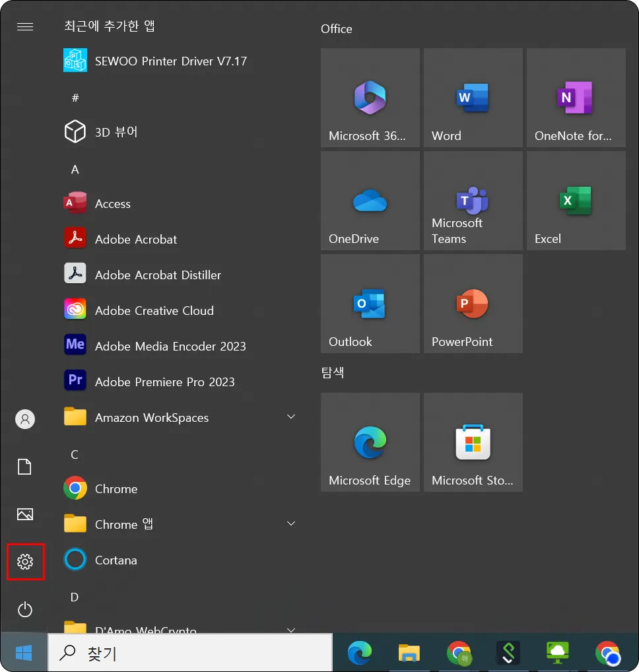Open the Microsoft Store tile
Image resolution: width=639 pixels, height=672 pixels.
coord(473,442)
